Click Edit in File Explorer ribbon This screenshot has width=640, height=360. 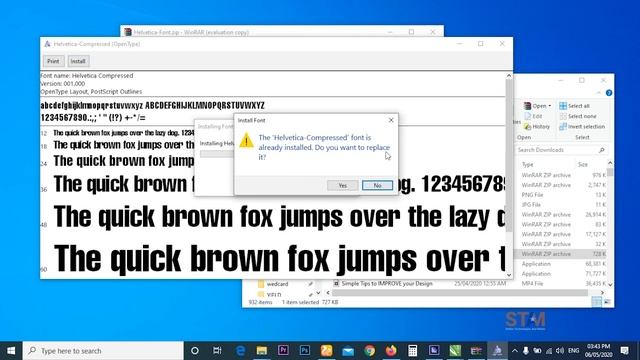point(533,116)
